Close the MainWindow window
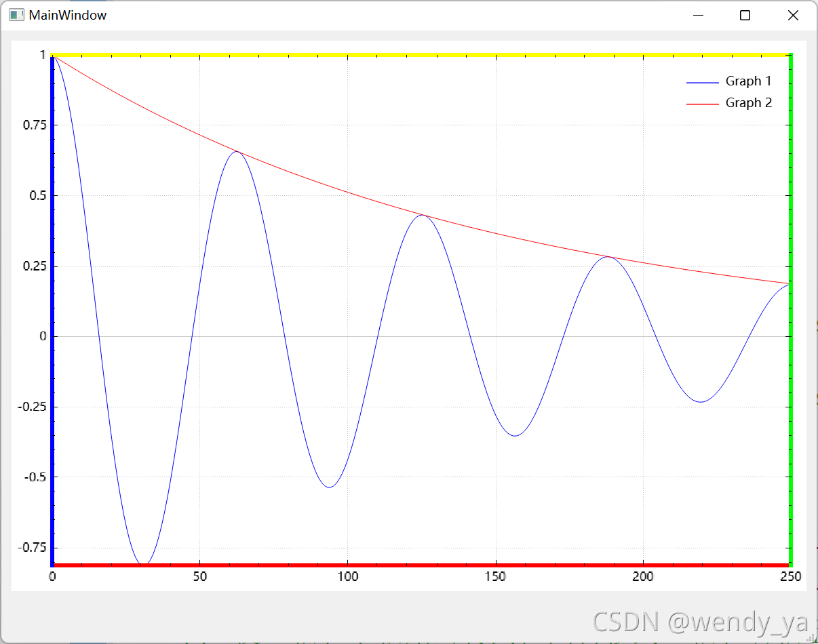 point(792,15)
